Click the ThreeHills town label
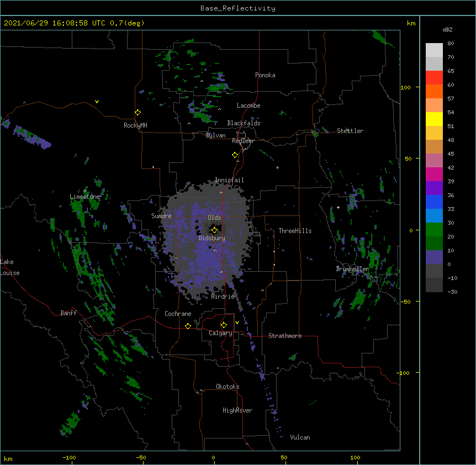This screenshot has height=465, width=476. coord(295,231)
